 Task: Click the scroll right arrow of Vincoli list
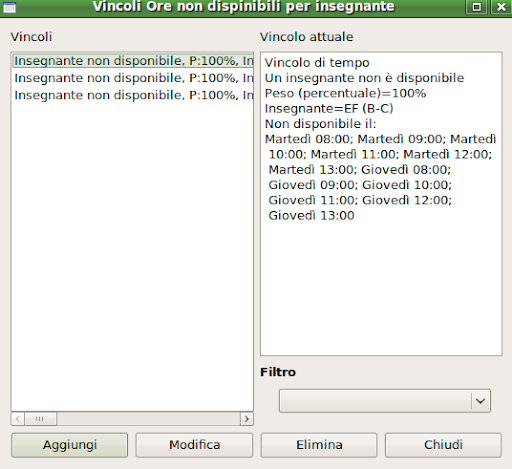(x=247, y=419)
